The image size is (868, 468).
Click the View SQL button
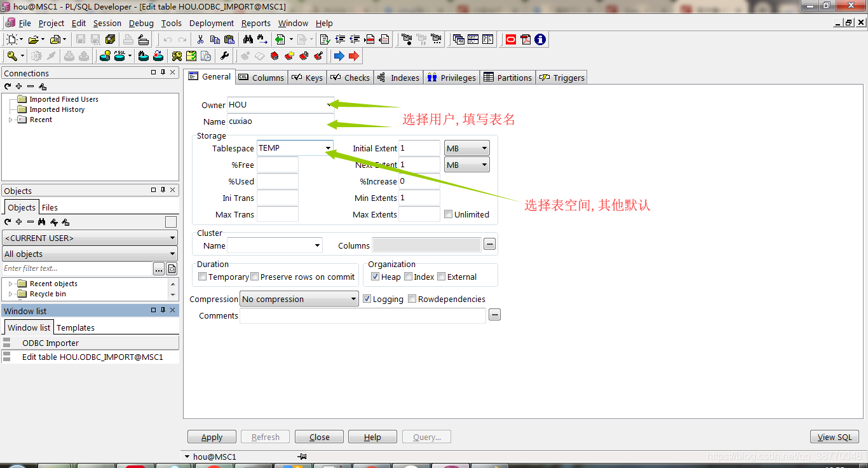834,437
